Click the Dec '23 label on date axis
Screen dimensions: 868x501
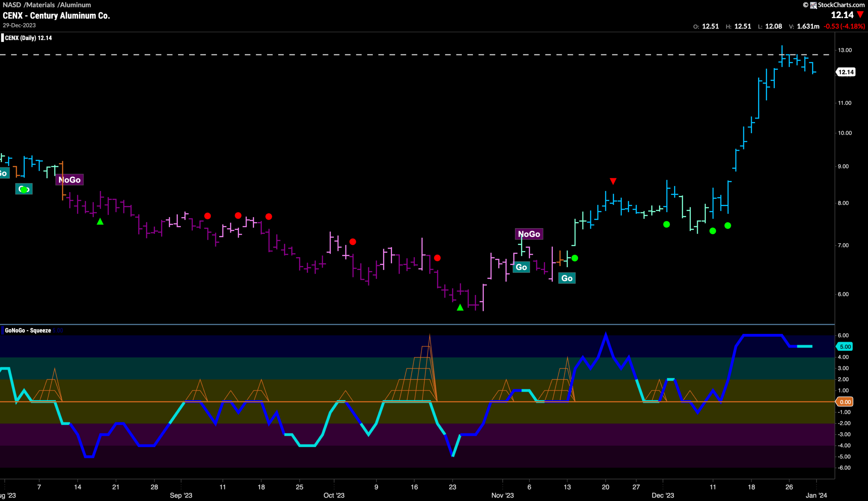663,495
